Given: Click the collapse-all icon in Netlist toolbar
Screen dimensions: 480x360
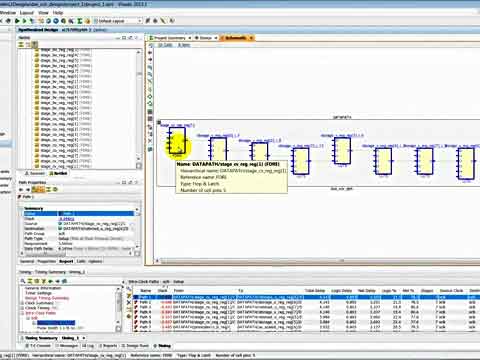Looking at the screenshot, I should 21,44.
